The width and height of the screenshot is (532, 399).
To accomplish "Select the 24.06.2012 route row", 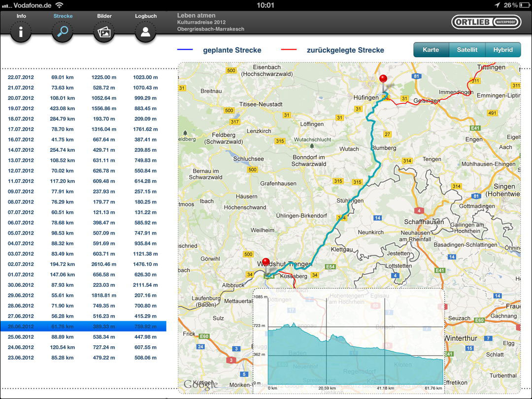I will pos(83,347).
